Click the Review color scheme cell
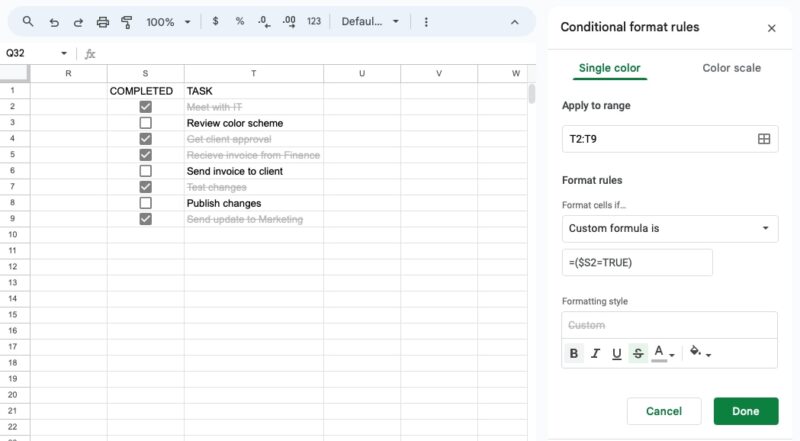800x441 pixels. click(254, 123)
